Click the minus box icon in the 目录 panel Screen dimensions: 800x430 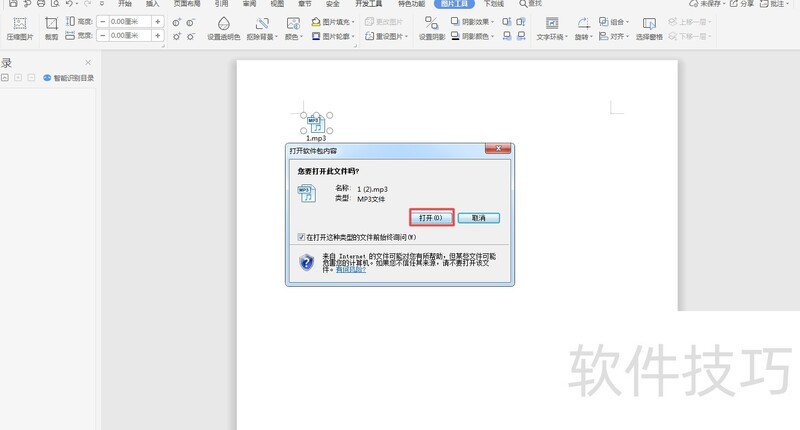pyautogui.click(x=31, y=78)
